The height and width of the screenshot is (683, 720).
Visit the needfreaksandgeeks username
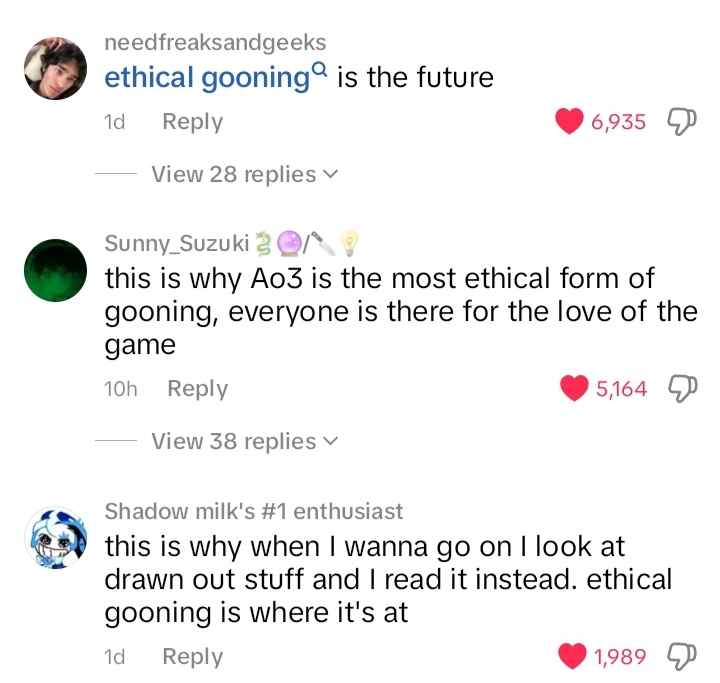[x=215, y=41]
